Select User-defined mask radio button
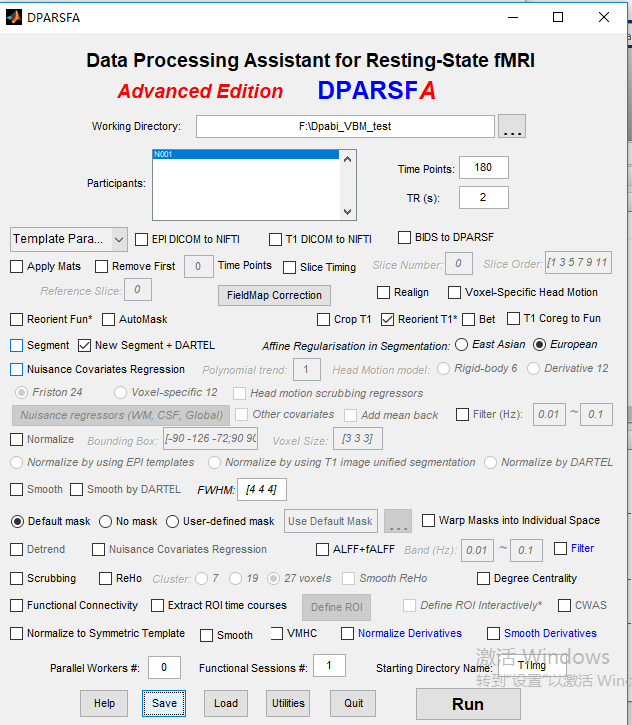Viewport: 632px width, 725px height. coord(172,522)
